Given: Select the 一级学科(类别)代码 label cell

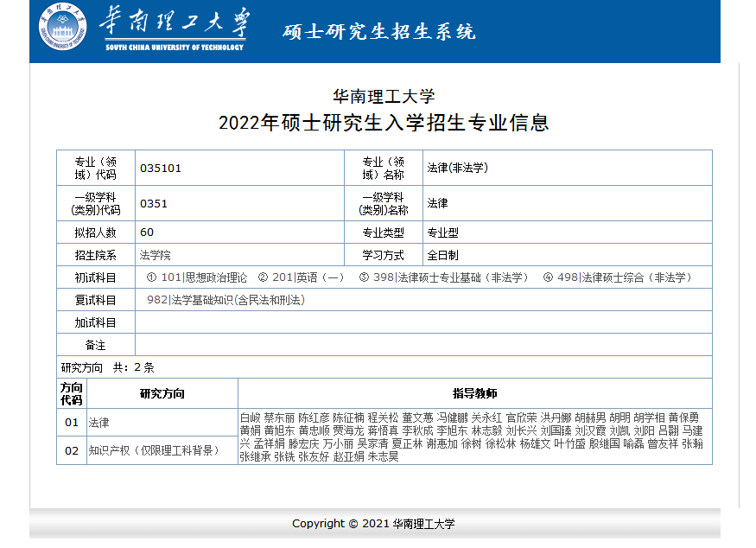Looking at the screenshot, I should [x=95, y=204].
